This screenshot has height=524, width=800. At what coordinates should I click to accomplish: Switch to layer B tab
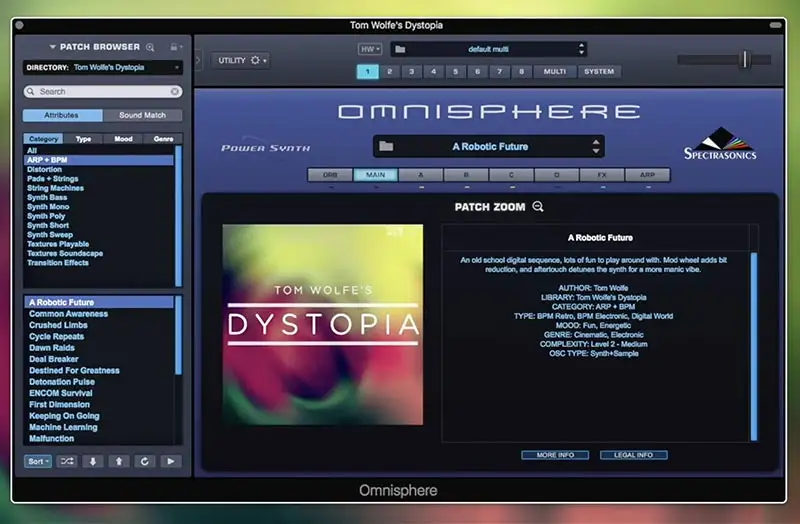tap(466, 175)
